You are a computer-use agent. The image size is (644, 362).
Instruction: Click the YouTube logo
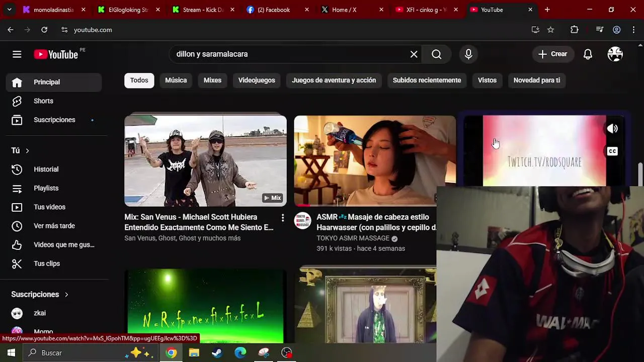click(56, 54)
